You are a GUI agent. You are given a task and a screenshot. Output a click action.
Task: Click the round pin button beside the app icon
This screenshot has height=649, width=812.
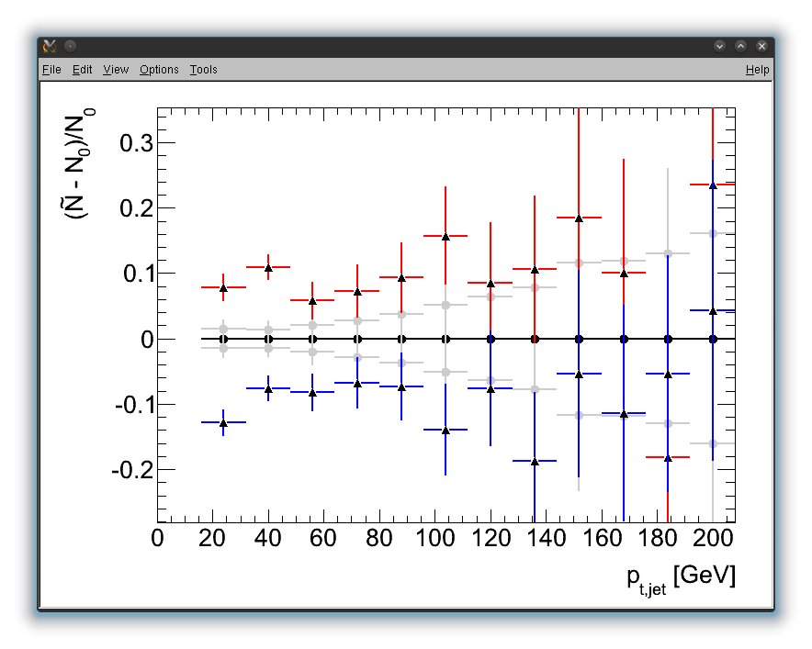(x=70, y=46)
